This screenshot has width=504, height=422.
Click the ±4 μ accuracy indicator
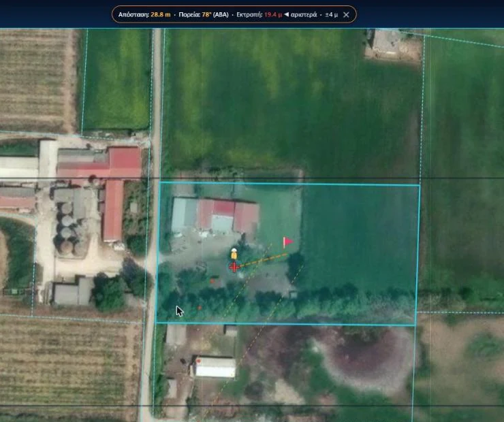tap(332, 15)
